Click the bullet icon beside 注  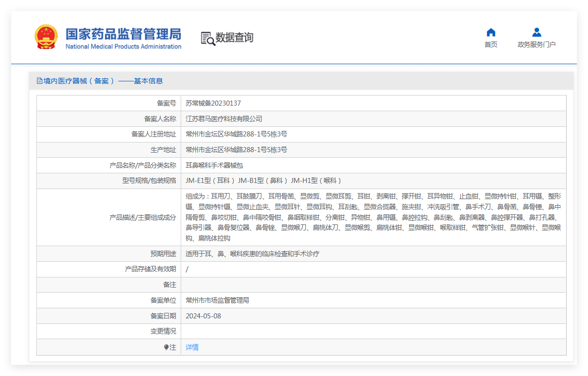(x=166, y=348)
